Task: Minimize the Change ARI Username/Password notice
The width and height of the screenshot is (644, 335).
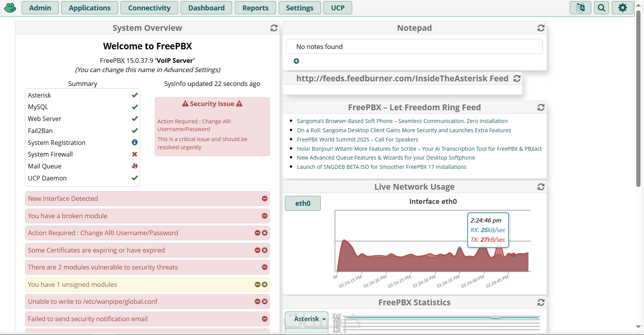Action: coord(258,233)
